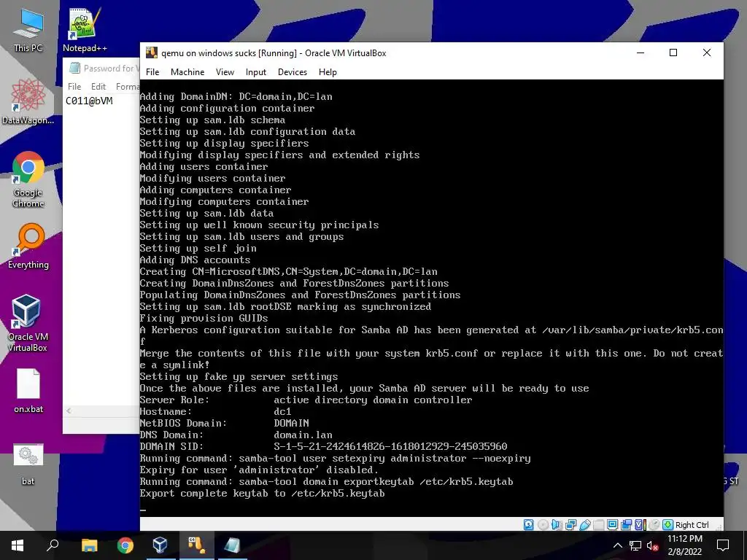Click the mouse integration indicator in VirtualBox
Viewport: 747px width, 560px height.
point(654,525)
